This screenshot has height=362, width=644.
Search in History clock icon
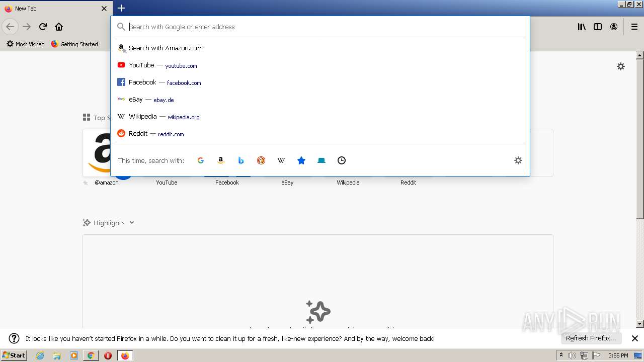pyautogui.click(x=341, y=160)
